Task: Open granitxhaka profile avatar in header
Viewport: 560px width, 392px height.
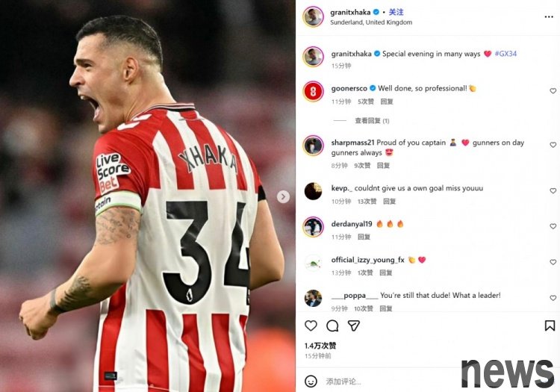Action: tap(313, 16)
